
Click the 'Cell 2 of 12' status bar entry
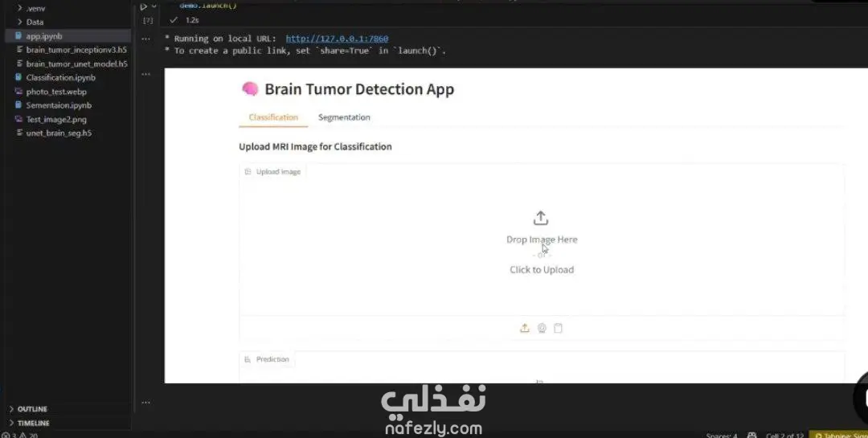coord(784,436)
